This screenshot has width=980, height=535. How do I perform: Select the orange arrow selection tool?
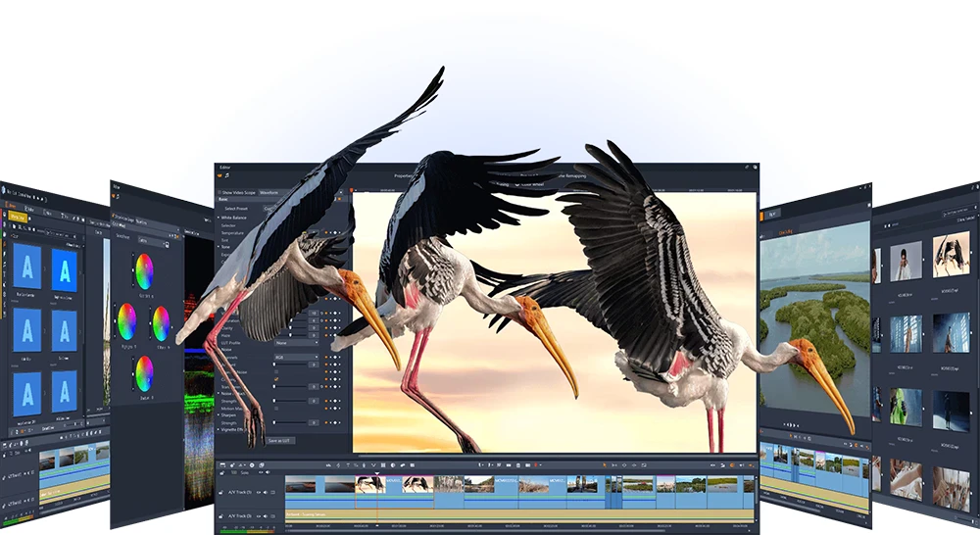point(605,465)
